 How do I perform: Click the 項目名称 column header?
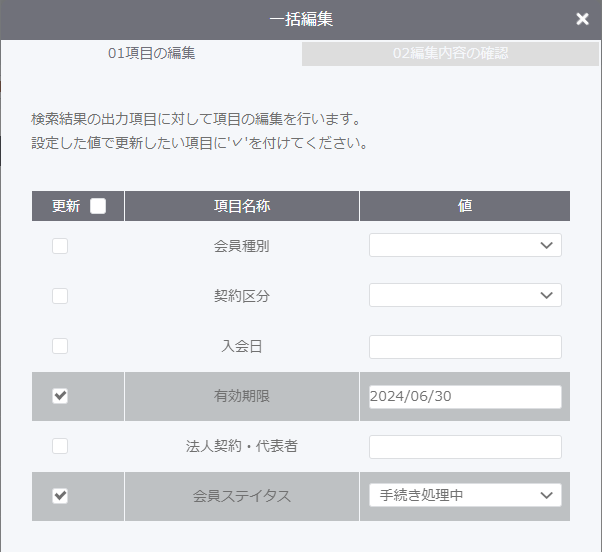pos(242,206)
